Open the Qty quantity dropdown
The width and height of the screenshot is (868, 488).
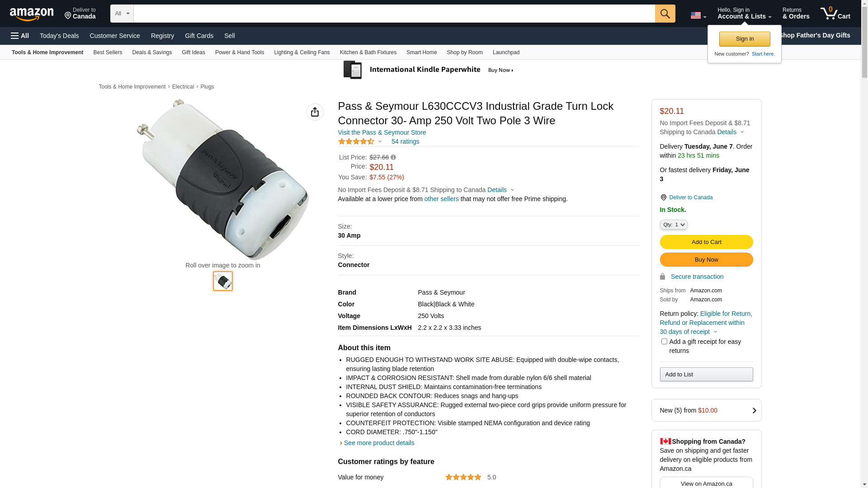[673, 225]
